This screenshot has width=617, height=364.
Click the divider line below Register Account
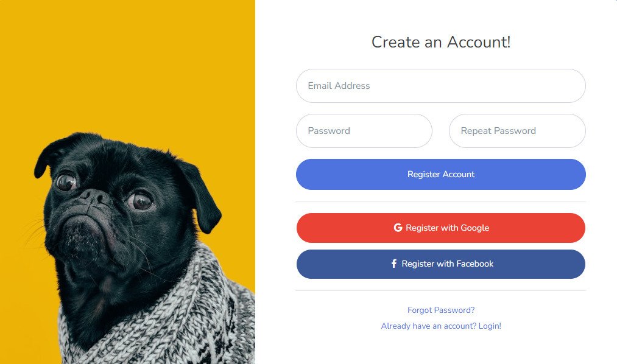click(441, 201)
